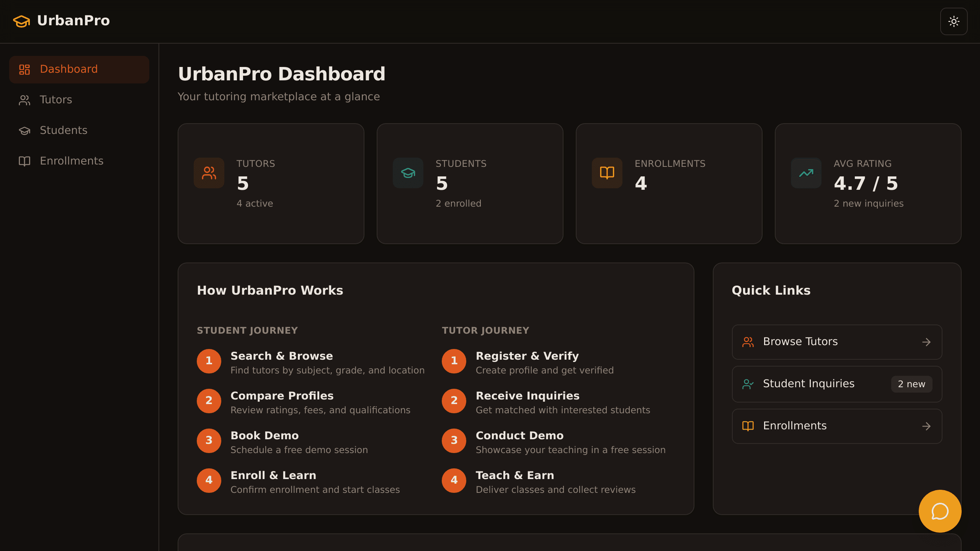Open the Enrollments quick link
This screenshot has width=980, height=551.
pyautogui.click(x=837, y=426)
